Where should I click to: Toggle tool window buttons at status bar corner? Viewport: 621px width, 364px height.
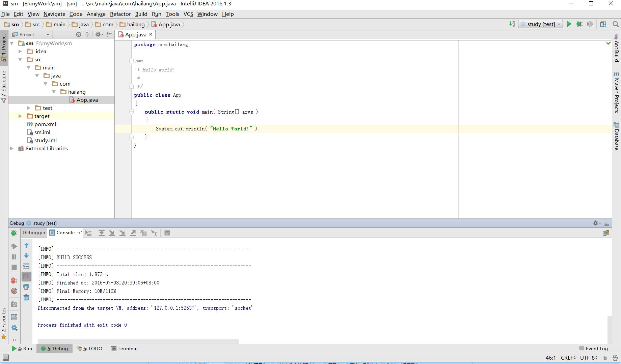5,358
